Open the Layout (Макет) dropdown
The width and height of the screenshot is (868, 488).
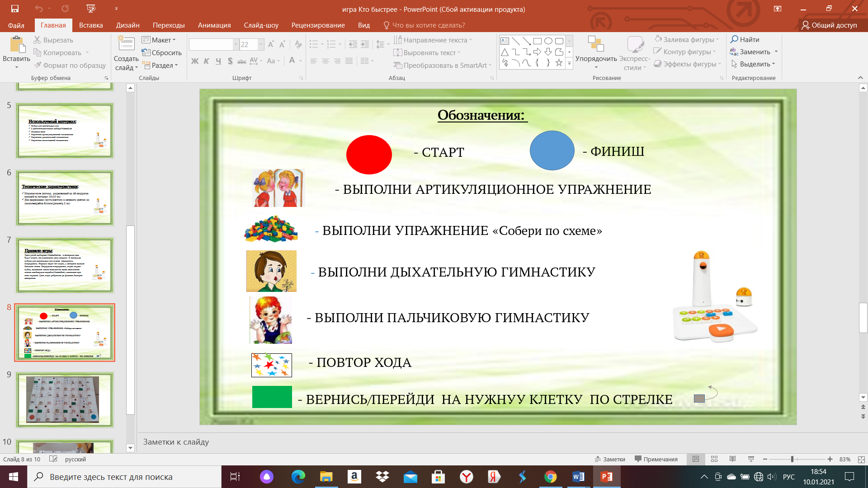(159, 40)
